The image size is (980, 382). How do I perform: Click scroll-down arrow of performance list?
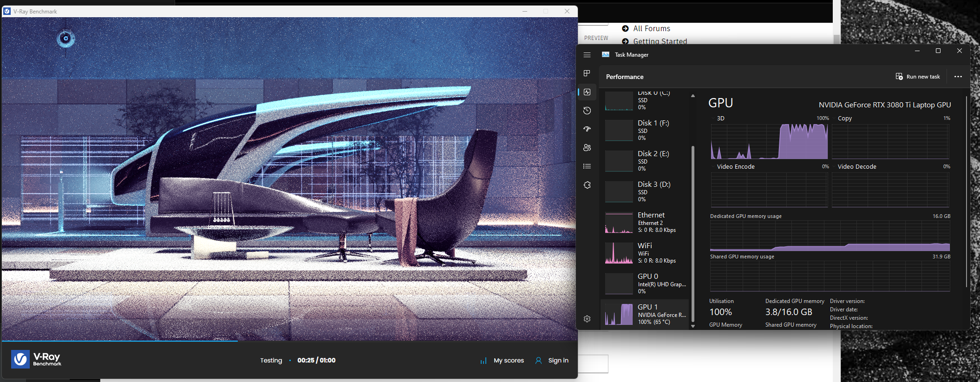point(693,326)
